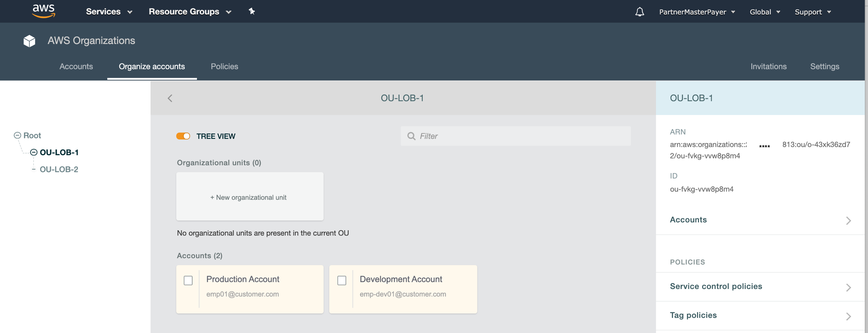868x333 pixels.
Task: Open the Services dropdown menu
Action: click(109, 12)
